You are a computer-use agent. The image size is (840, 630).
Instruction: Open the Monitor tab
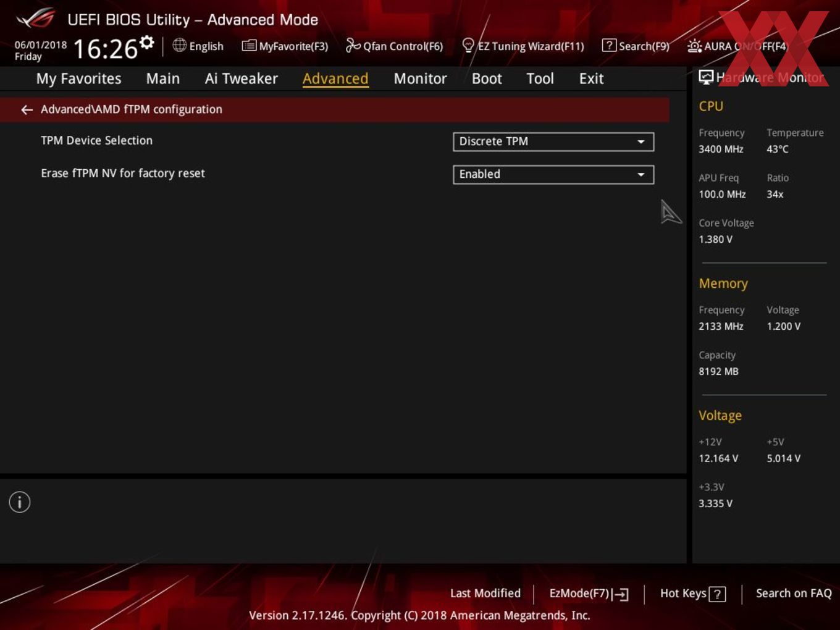tap(420, 78)
